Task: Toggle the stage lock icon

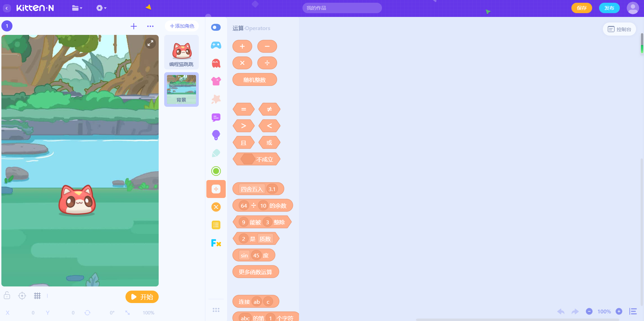Action: pos(7,296)
